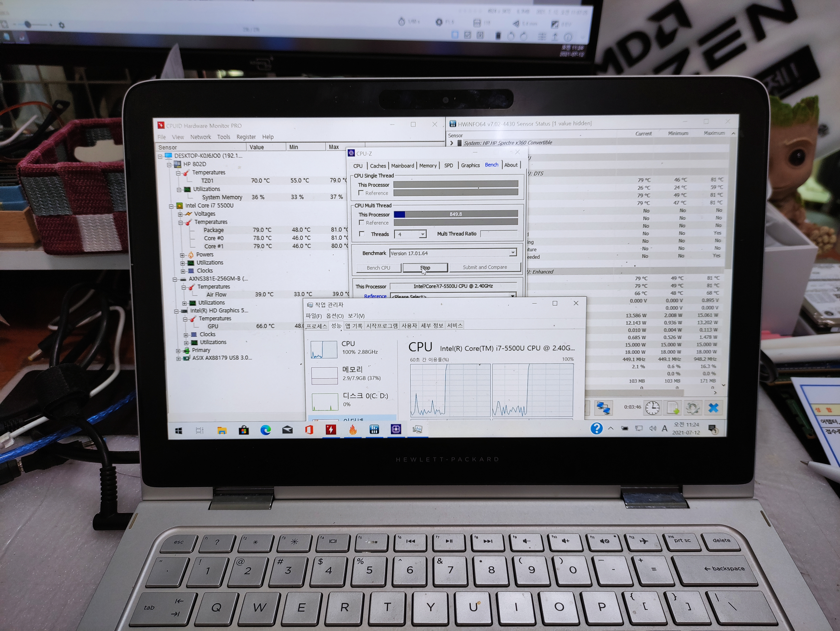The height and width of the screenshot is (631, 840).
Task: Click HWiNFO reset clock icon
Action: [x=652, y=408]
